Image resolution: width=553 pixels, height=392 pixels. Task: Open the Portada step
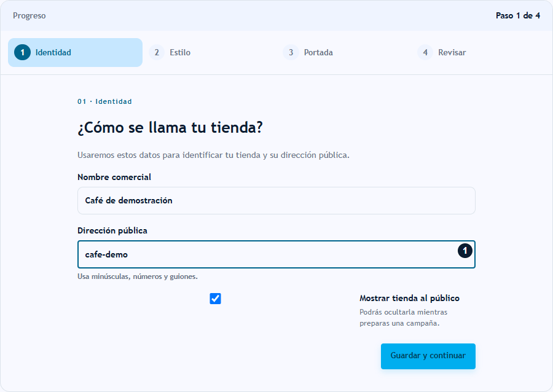[344, 52]
